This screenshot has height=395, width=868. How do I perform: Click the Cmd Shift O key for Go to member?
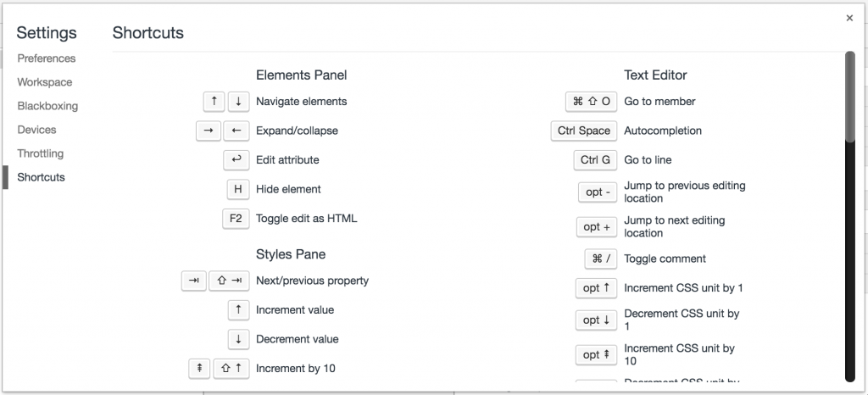(x=591, y=102)
